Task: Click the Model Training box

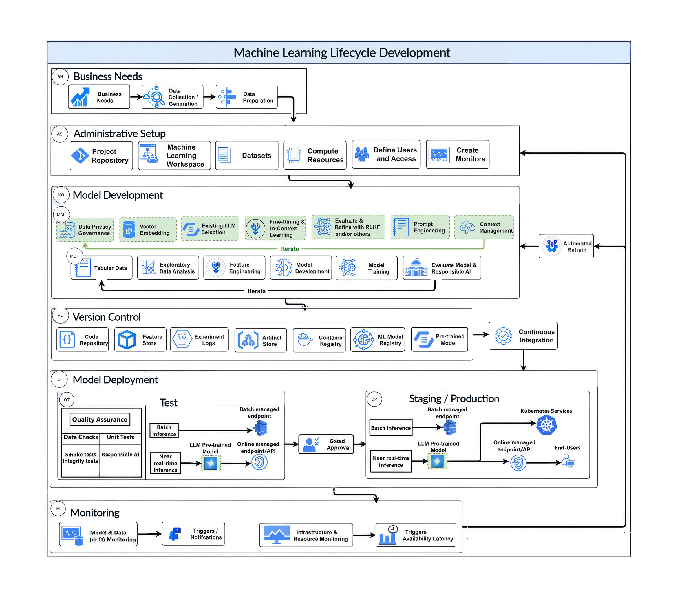Action: tap(366, 268)
